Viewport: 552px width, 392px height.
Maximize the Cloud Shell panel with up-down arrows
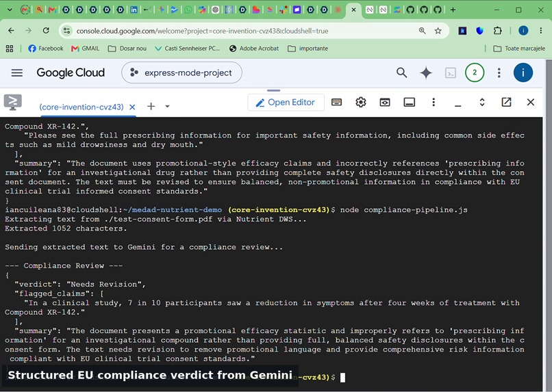click(x=482, y=103)
